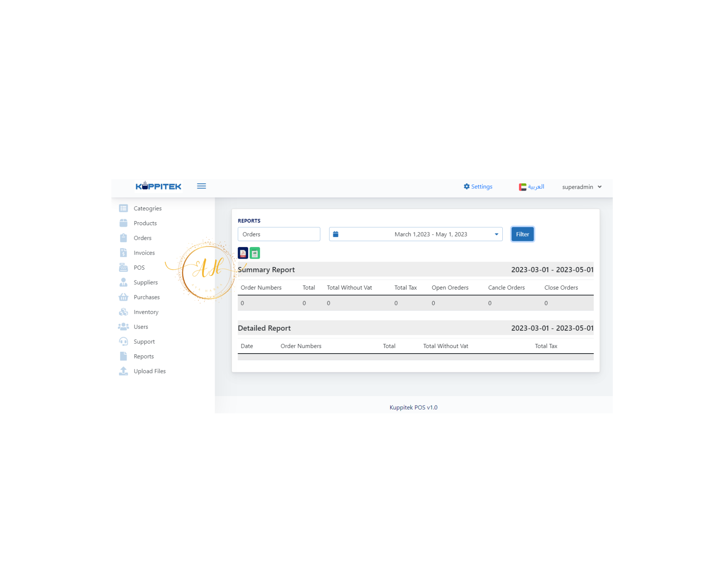Click the Order Numbers summary column header
This screenshot has width=728, height=582.
coord(261,288)
